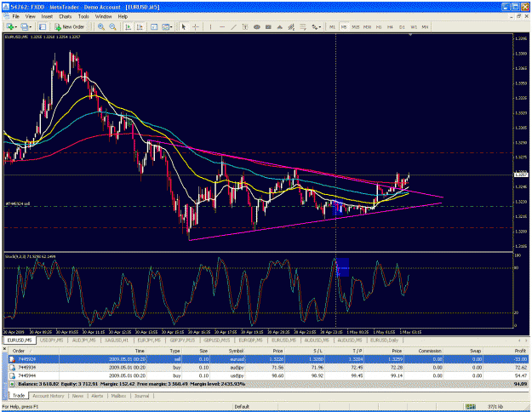Image resolution: width=532 pixels, height=412 pixels.
Task: Select the Equidistant Channel tool
Action: pyautogui.click(x=291, y=26)
